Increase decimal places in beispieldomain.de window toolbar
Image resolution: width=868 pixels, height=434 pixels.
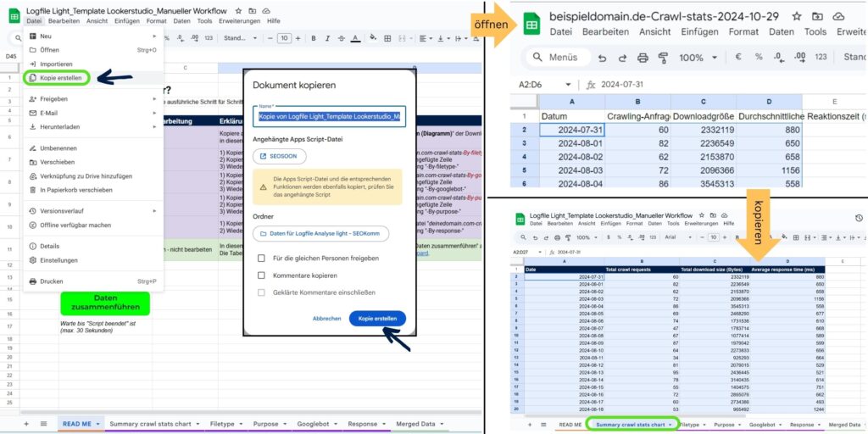coord(798,57)
